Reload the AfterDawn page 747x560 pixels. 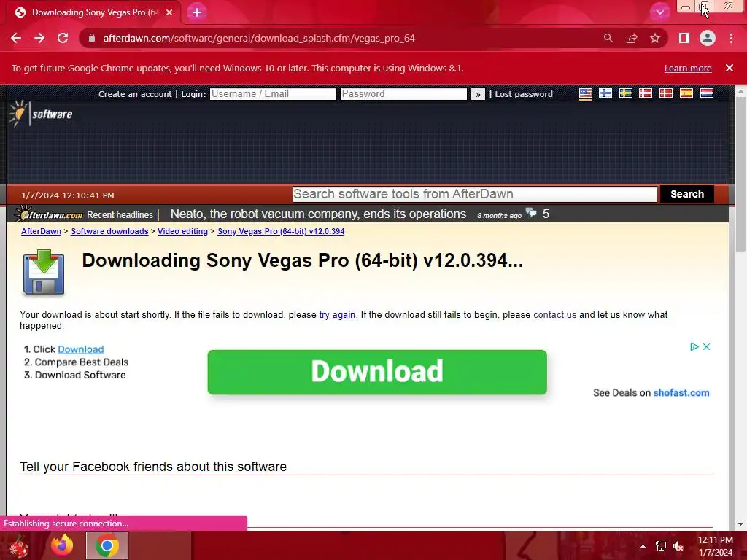coord(63,38)
